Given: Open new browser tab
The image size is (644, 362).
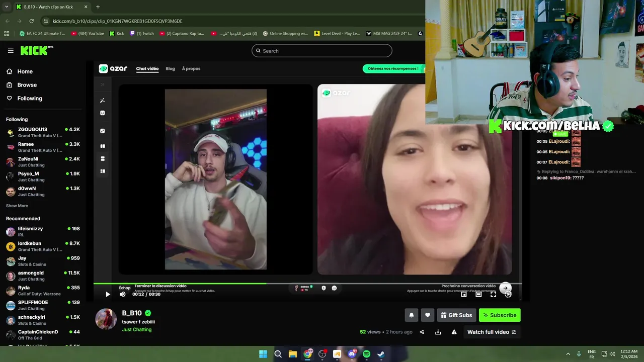Looking at the screenshot, I should pos(98,7).
